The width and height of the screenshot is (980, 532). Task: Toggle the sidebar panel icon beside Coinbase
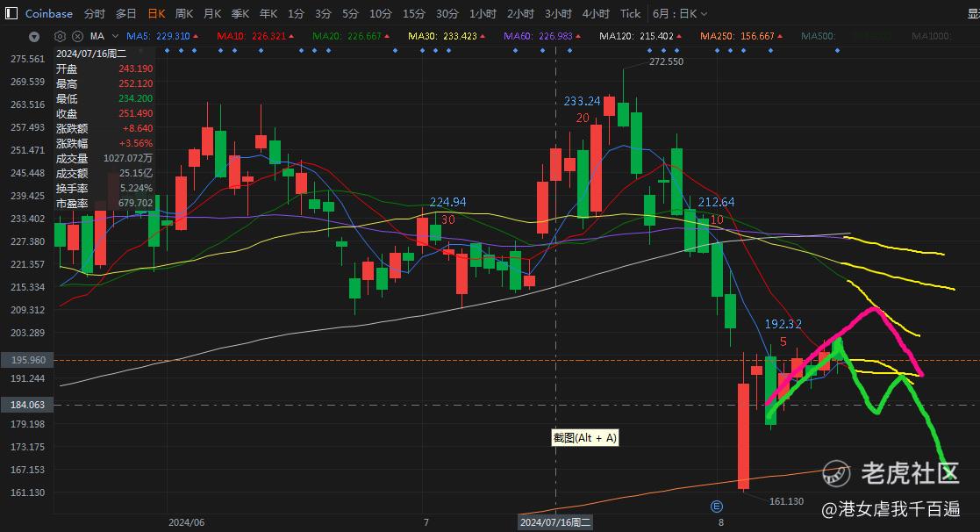[11, 13]
